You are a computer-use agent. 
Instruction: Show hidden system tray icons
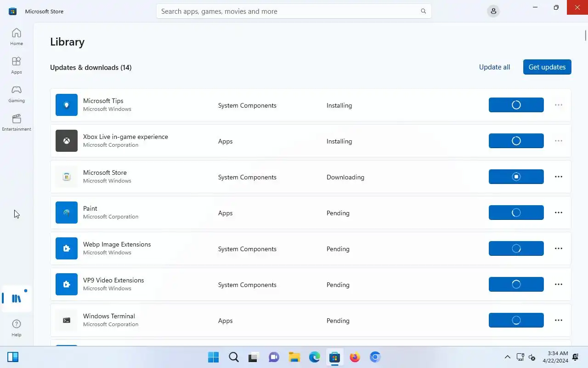507,357
